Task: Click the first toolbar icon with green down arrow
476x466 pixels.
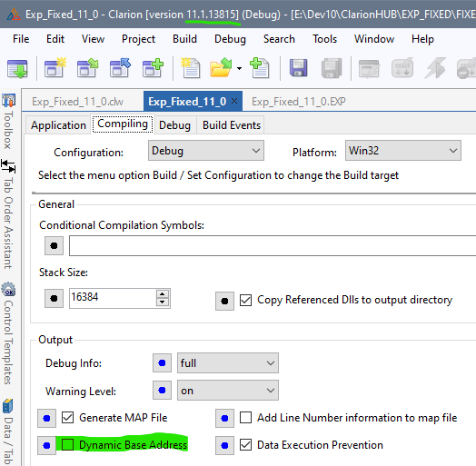Action: click(17, 69)
